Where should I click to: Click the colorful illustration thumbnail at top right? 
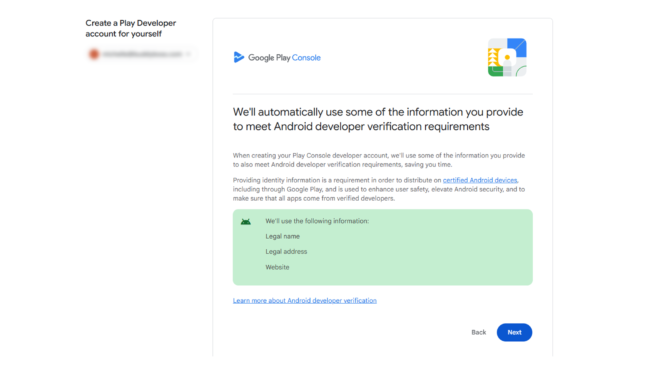click(x=507, y=57)
